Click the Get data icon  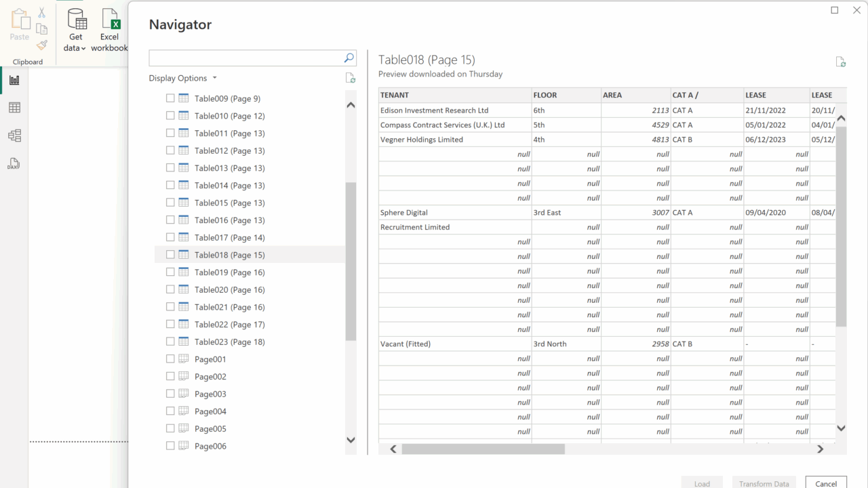76,19
